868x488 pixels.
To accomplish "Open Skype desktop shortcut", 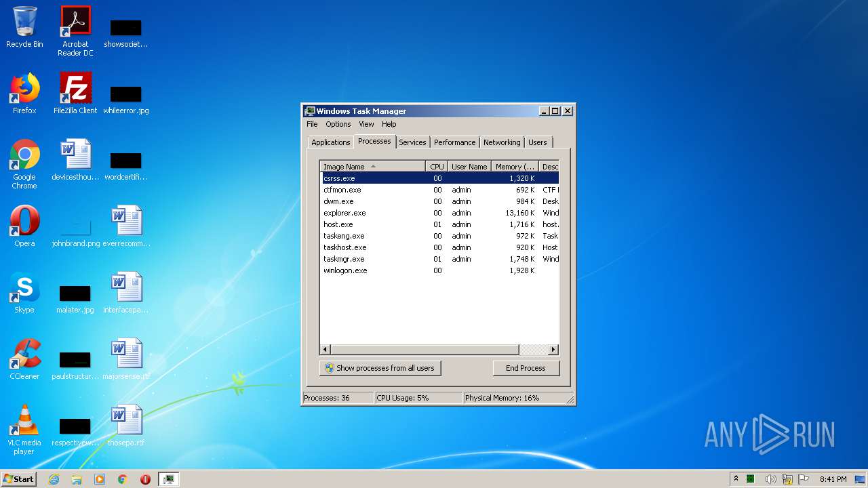I will [x=24, y=293].
